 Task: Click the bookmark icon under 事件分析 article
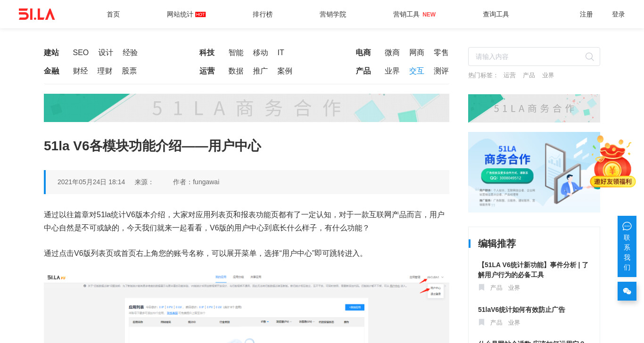pos(481,287)
